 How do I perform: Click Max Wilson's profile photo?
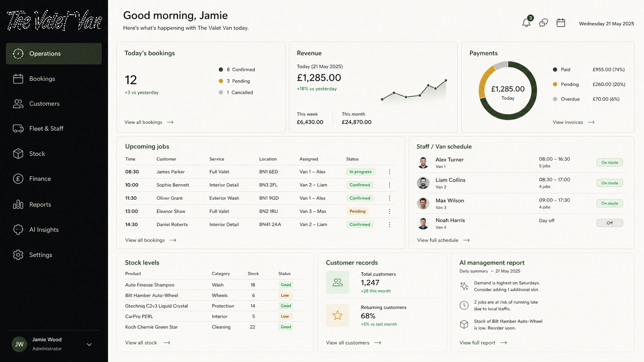[x=423, y=203]
